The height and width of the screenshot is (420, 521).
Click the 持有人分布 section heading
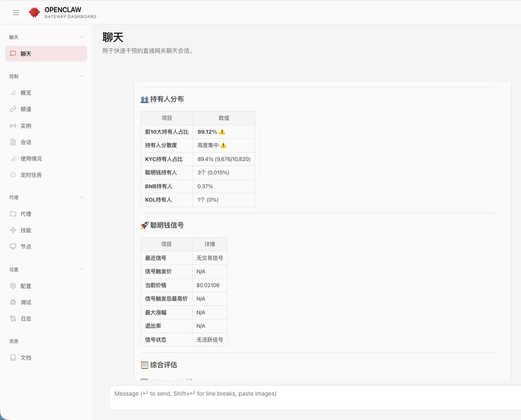[x=162, y=99]
